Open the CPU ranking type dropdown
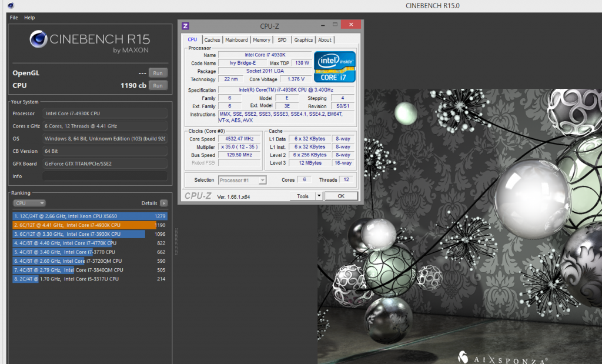Screen dimensions: 602x364 point(29,203)
